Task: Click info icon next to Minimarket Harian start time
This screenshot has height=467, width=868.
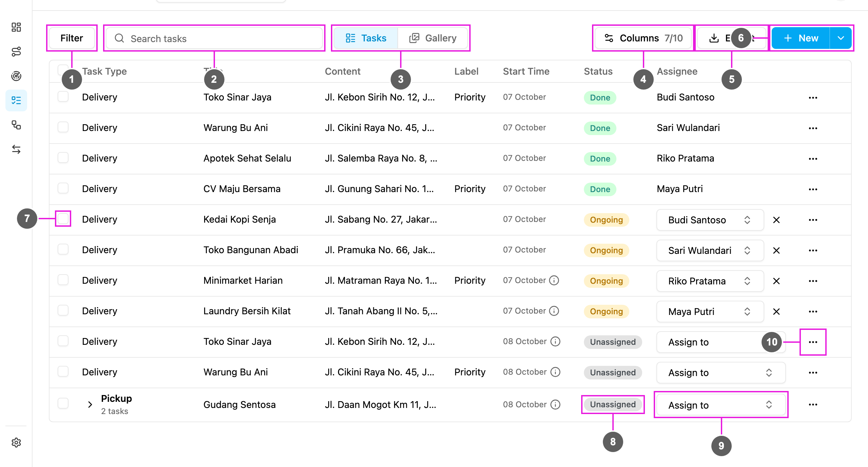Action: (x=554, y=280)
